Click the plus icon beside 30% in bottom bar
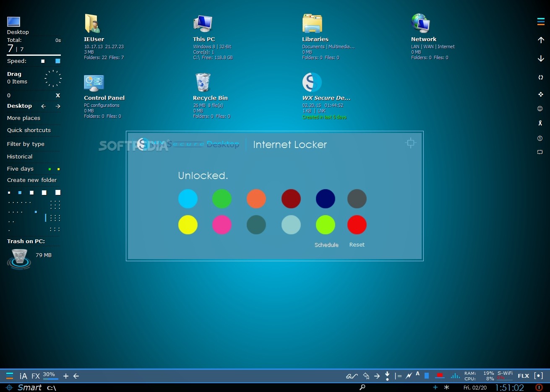550x392 pixels. click(x=66, y=376)
